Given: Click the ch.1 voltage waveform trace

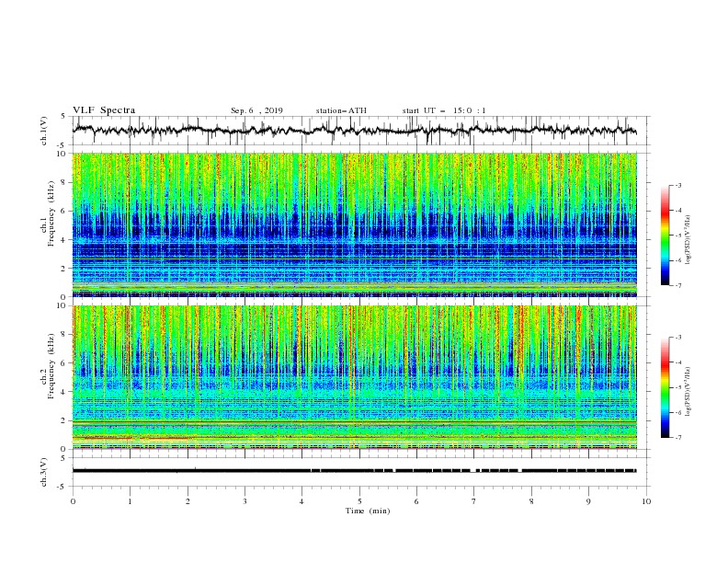Looking at the screenshot, I should (x=354, y=130).
